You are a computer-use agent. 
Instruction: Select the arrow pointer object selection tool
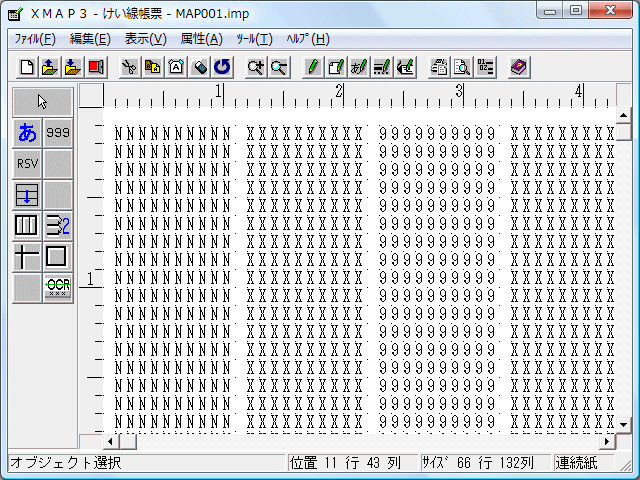point(42,102)
